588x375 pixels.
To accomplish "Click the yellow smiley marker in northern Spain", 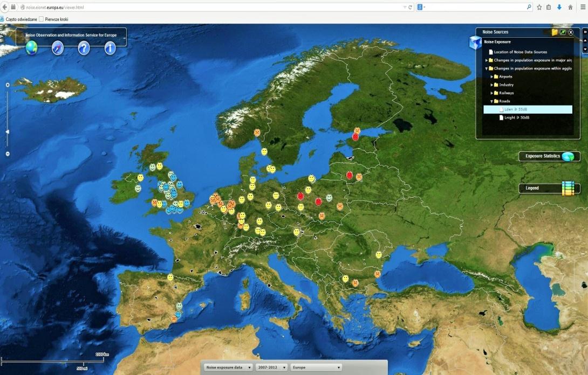I will click(170, 277).
